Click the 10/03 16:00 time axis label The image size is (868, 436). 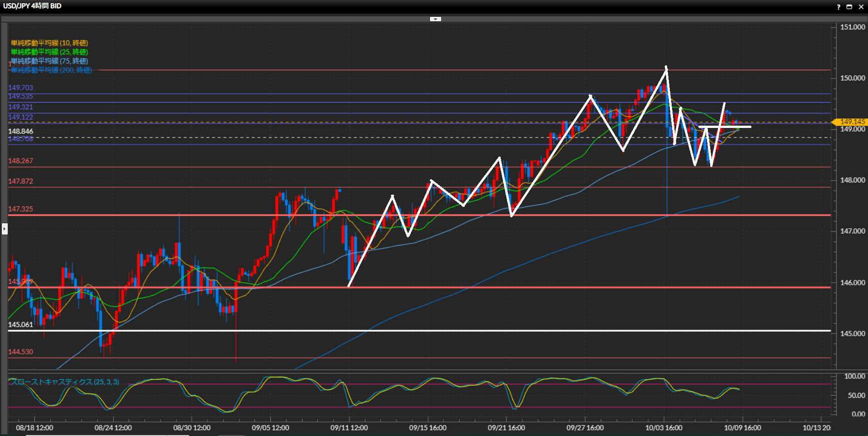pyautogui.click(x=663, y=428)
